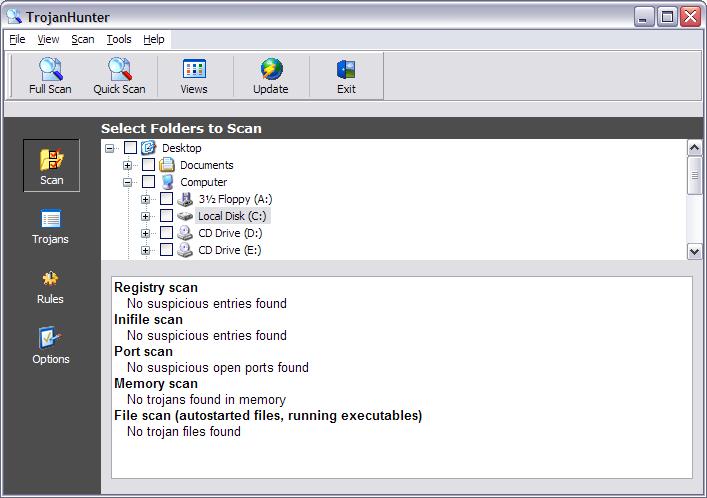This screenshot has width=707, height=498.
Task: Open the Options sidebar panel
Action: point(50,345)
